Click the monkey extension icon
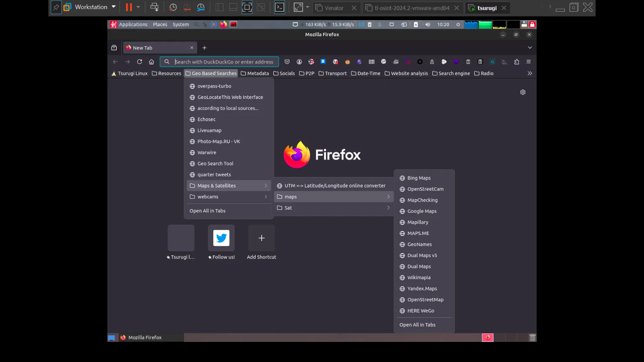Image resolution: width=644 pixels, height=362 pixels. coord(347,62)
